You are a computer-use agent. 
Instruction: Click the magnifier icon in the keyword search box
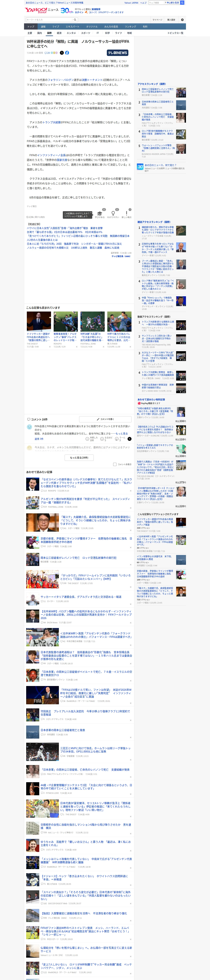coord(75,20)
